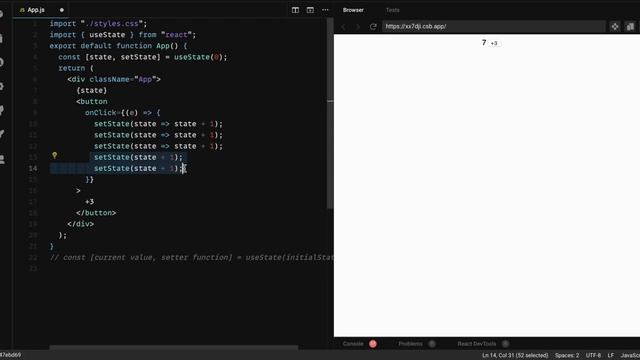Change line ending via LF

pyautogui.click(x=611, y=355)
